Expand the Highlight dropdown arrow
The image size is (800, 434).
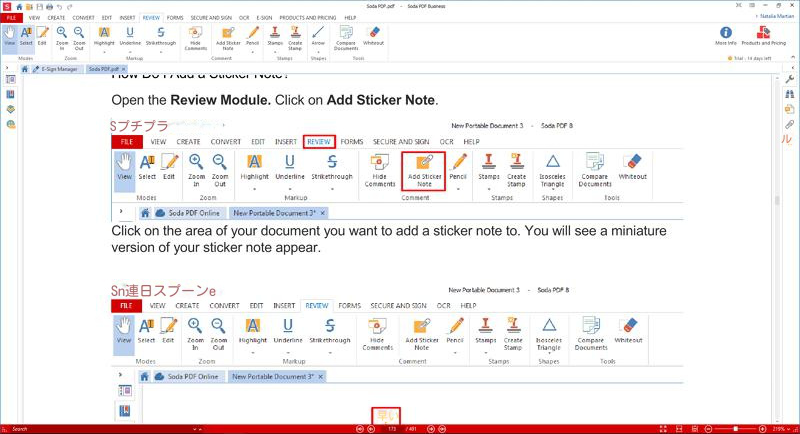click(x=105, y=50)
